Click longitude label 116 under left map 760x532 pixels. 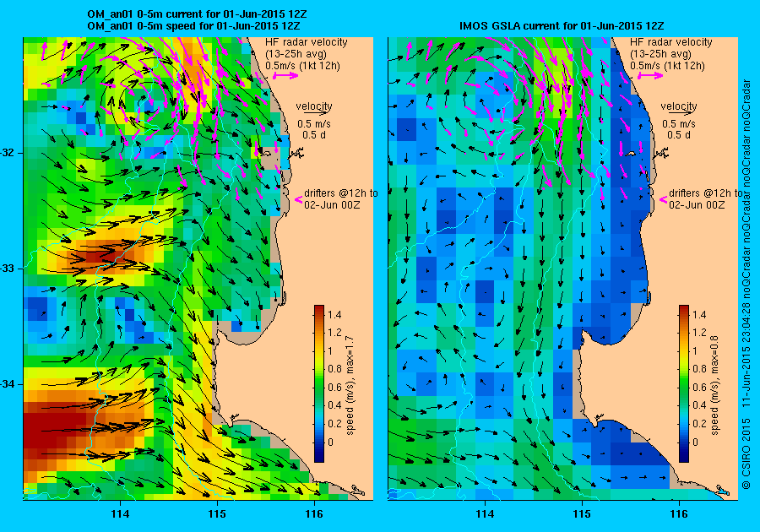pyautogui.click(x=314, y=514)
